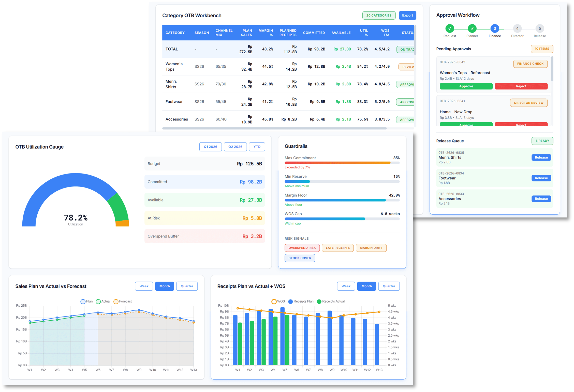Select Q2 2026 on utilization gauge
Screen dimensions: 574x392
tap(235, 147)
